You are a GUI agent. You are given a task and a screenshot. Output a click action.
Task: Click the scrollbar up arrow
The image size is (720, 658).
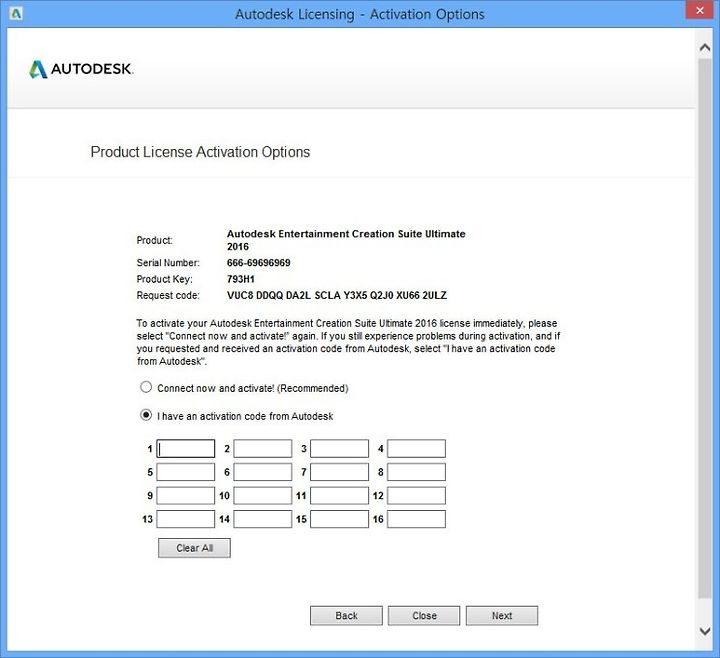[x=705, y=47]
